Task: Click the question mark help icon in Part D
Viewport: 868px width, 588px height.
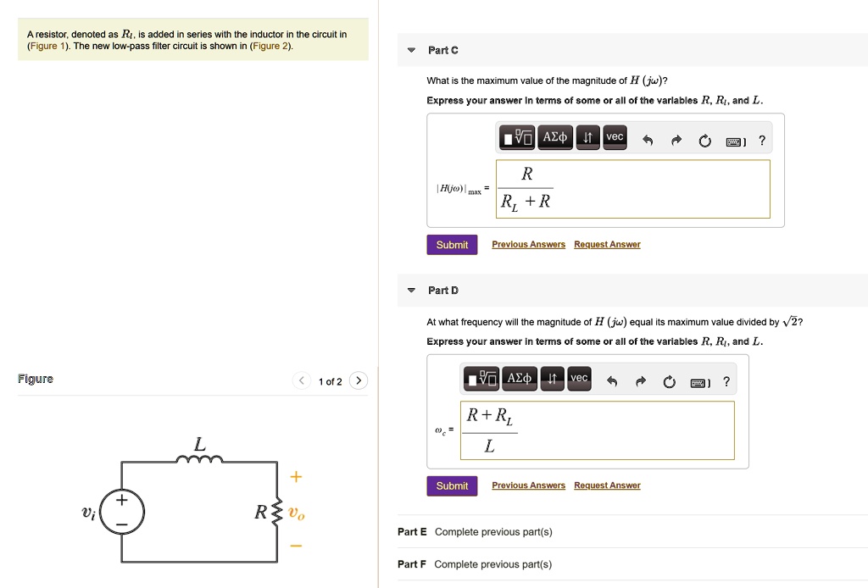Action: pyautogui.click(x=726, y=381)
